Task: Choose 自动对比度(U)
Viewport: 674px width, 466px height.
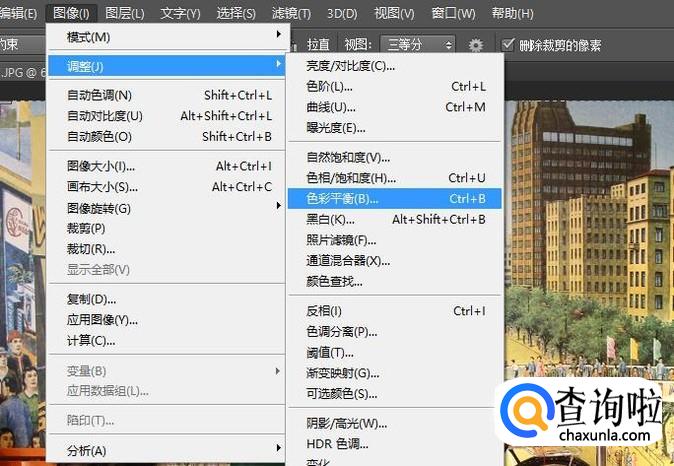Action: [x=166, y=116]
